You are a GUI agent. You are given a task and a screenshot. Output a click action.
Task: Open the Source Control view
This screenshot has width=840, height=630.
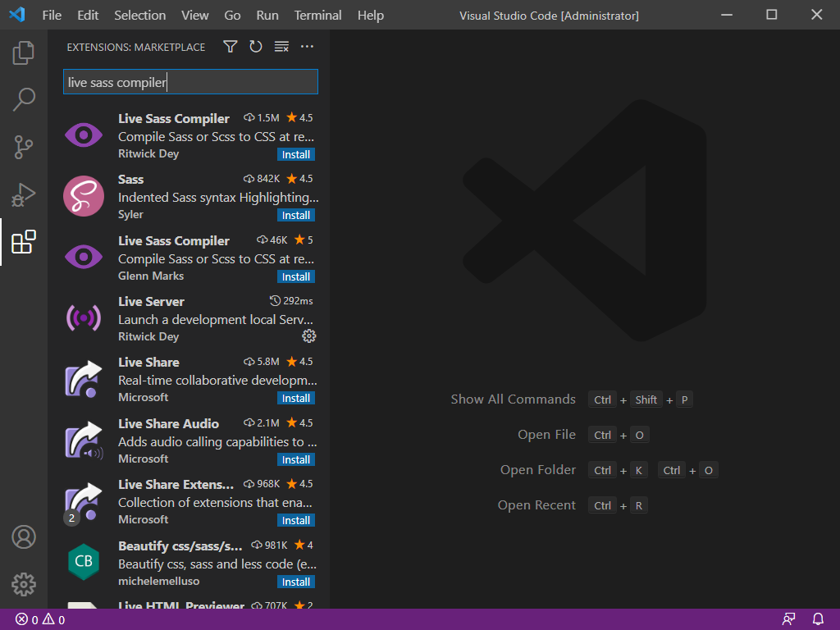click(24, 147)
